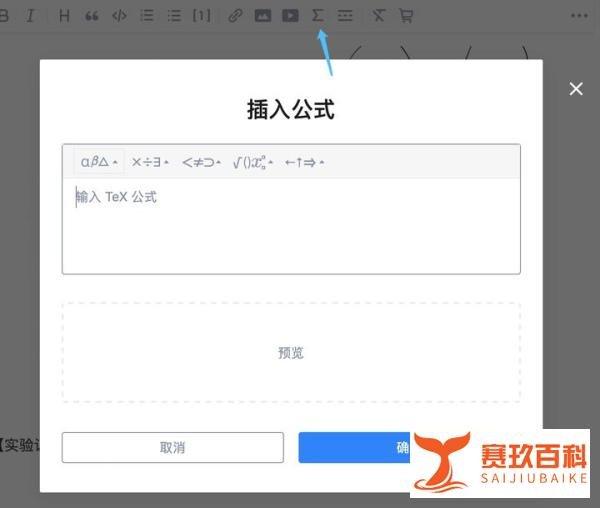
Task: Insert a video with the play icon
Action: pyautogui.click(x=290, y=16)
